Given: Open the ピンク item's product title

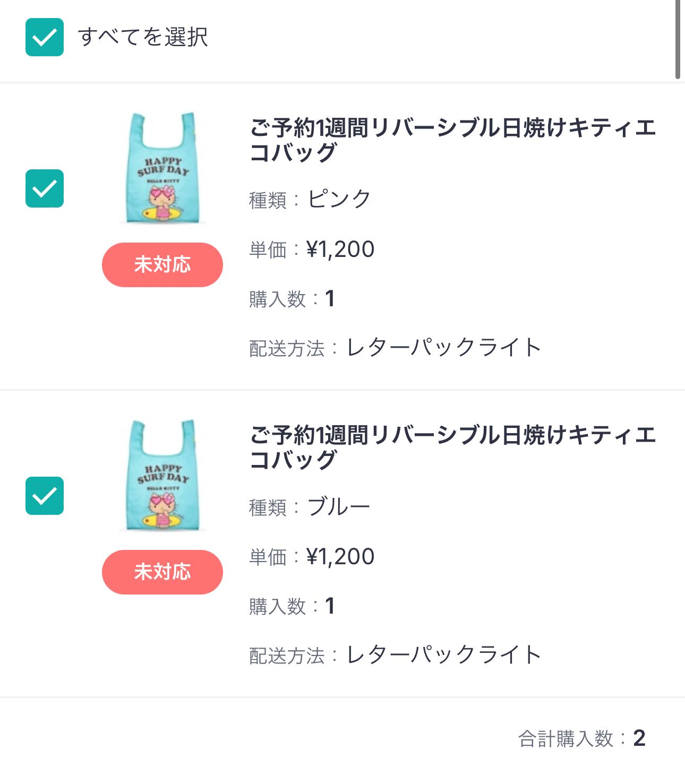Looking at the screenshot, I should (x=452, y=140).
